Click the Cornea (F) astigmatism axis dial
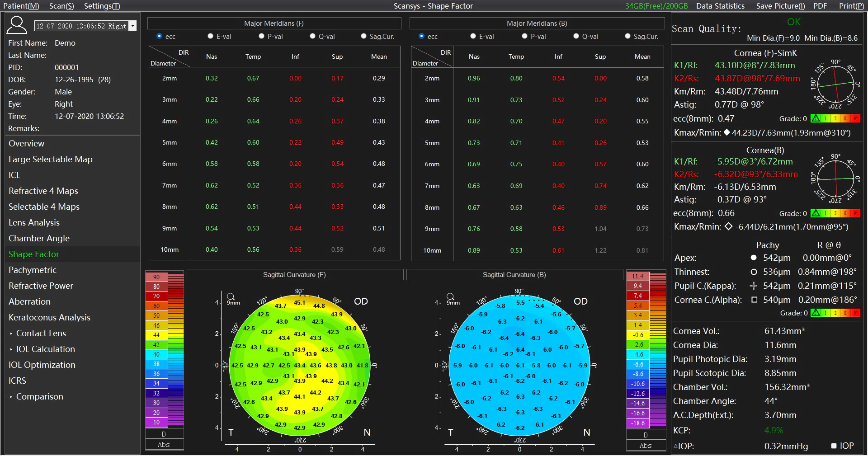868x456 pixels. 835,85
